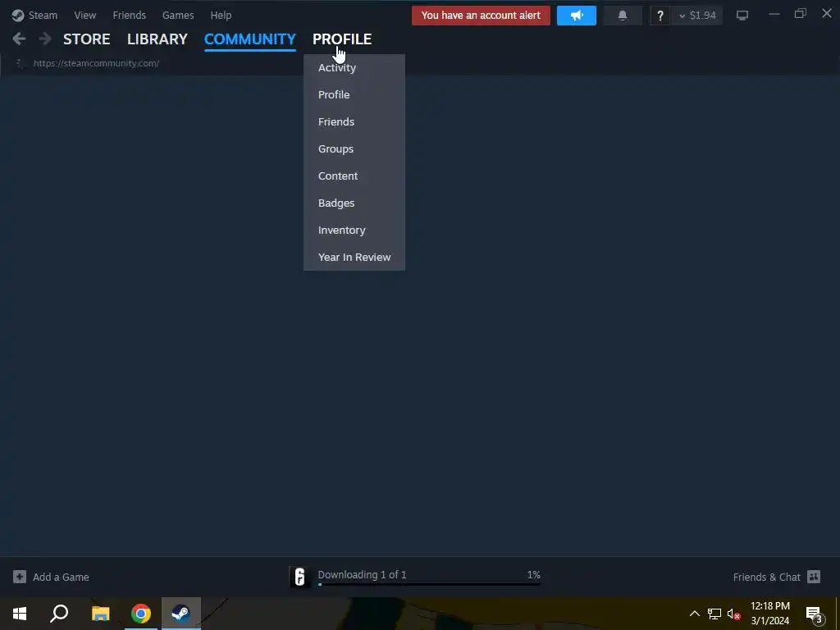Click the PROFILE tab
The width and height of the screenshot is (840, 630).
click(342, 39)
